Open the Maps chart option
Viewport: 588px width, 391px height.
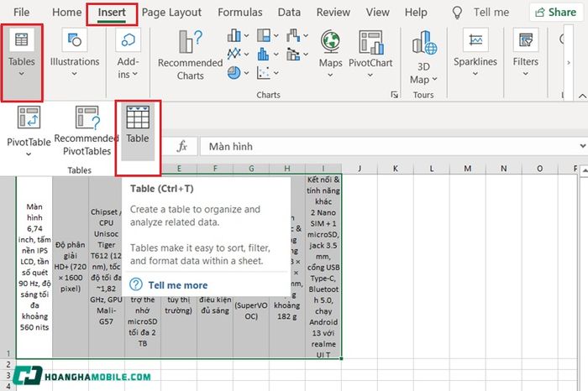(330, 54)
